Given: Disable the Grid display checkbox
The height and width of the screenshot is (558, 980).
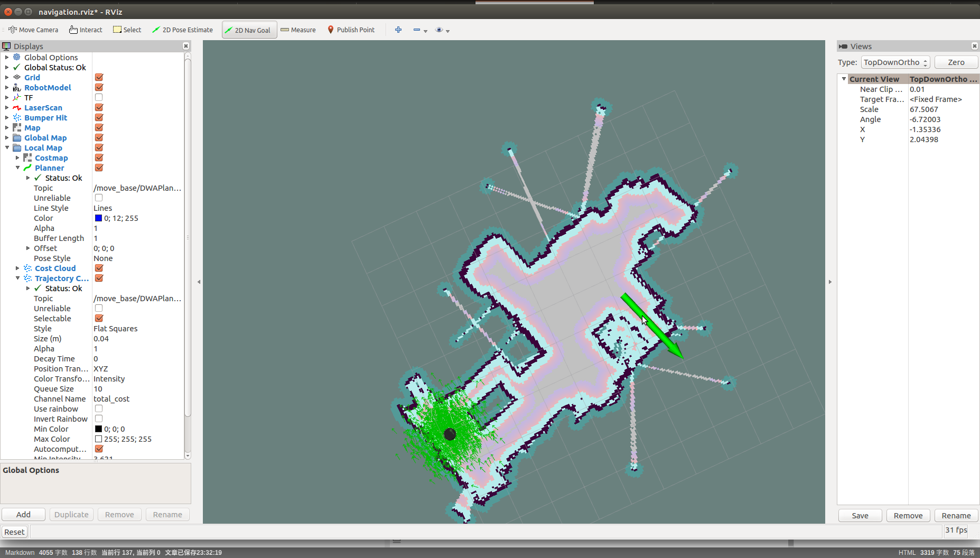Looking at the screenshot, I should coord(99,77).
